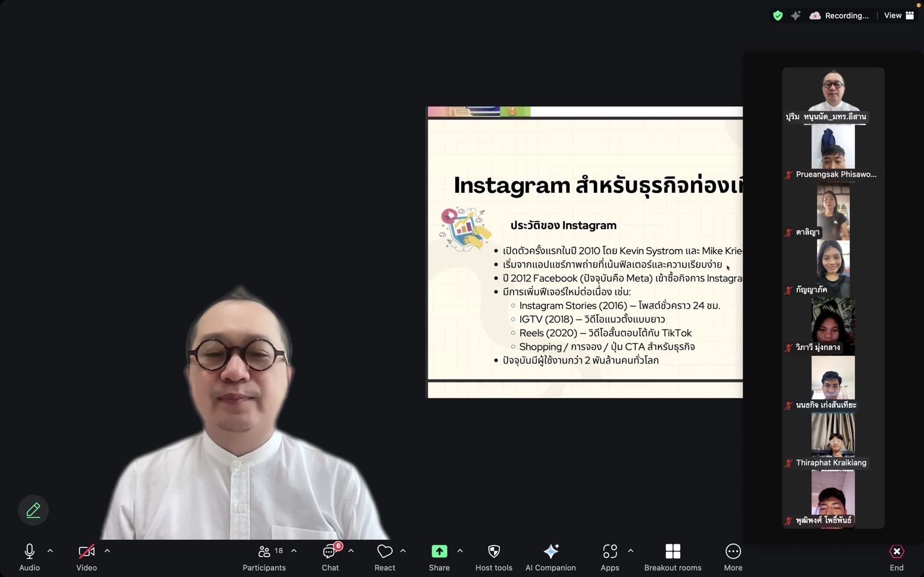This screenshot has height=577, width=924.
Task: Click the annotation pencil icon
Action: 33,510
